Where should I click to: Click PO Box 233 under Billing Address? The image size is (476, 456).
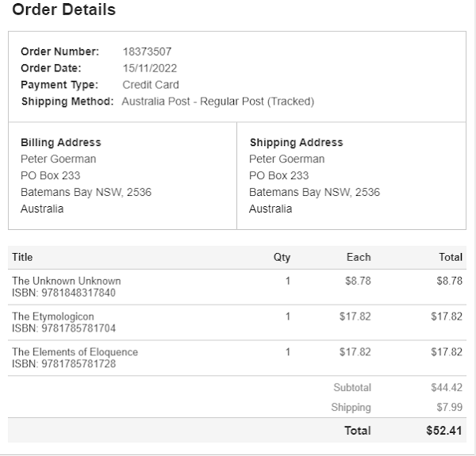50,175
